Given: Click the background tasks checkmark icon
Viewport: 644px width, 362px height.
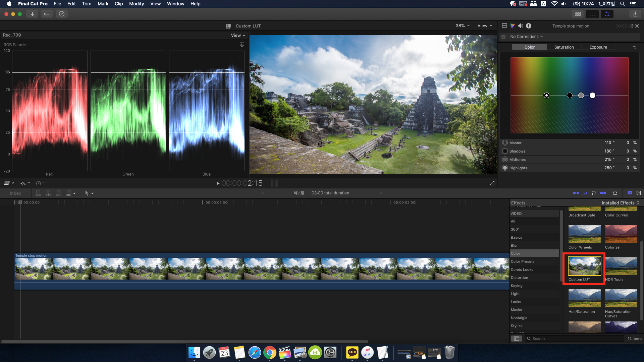Looking at the screenshot, I should point(62,14).
